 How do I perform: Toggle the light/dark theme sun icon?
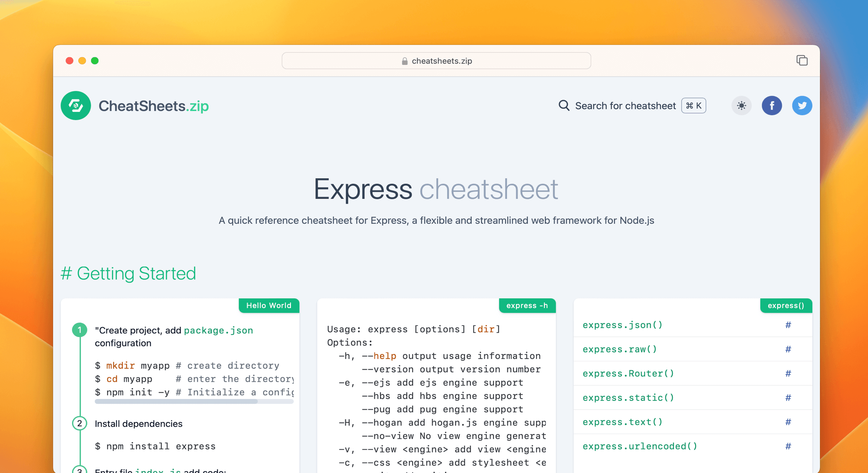point(741,106)
